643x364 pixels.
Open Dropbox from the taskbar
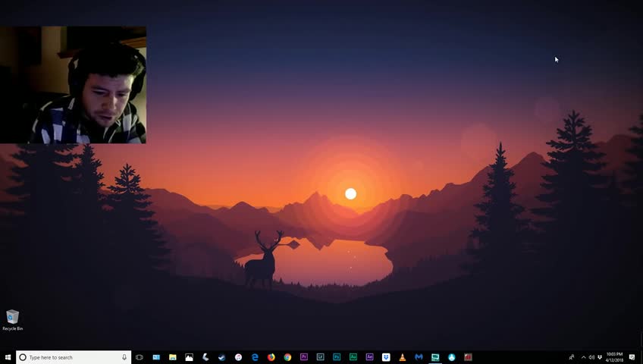click(386, 357)
